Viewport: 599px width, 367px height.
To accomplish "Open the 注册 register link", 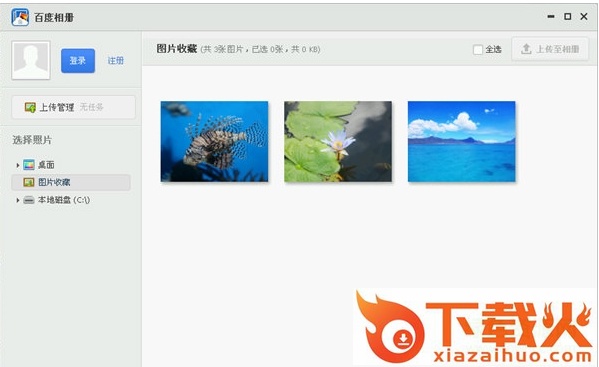I will pos(115,60).
